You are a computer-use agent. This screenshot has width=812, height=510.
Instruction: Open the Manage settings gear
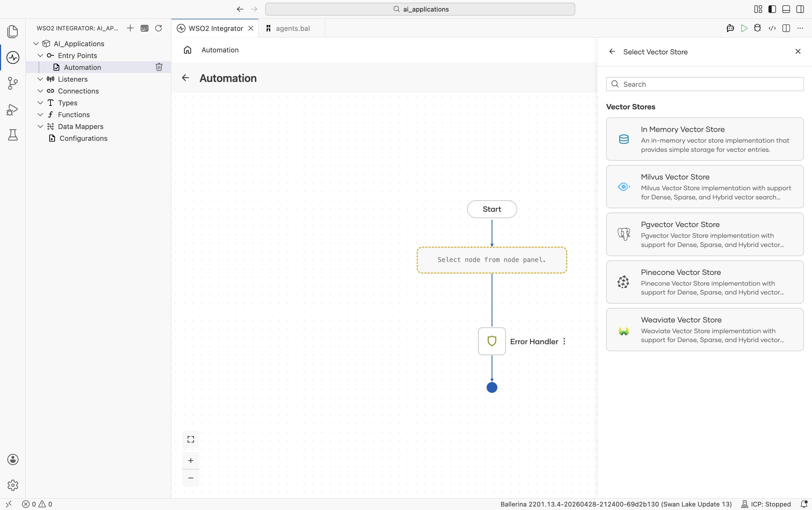pos(12,485)
